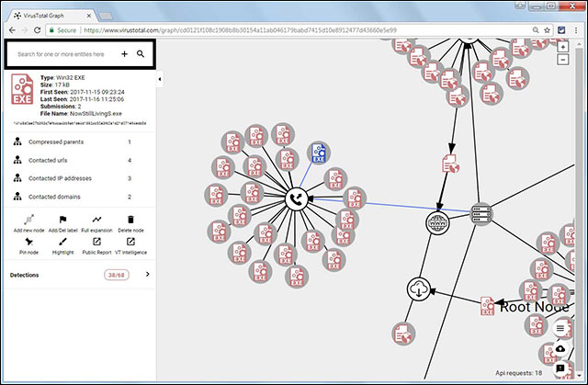The image size is (588, 385).
Task: Click the cloud upload save button
Action: [x=560, y=348]
